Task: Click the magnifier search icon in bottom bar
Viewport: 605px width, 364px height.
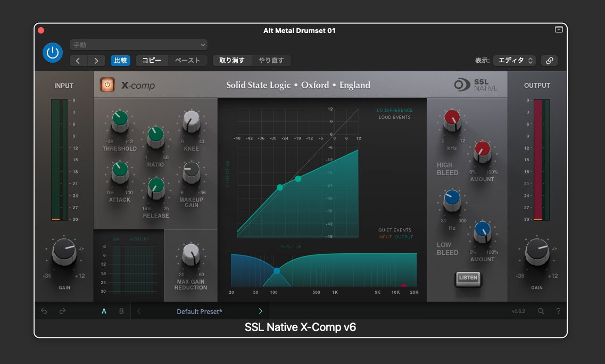Action: pos(541,311)
